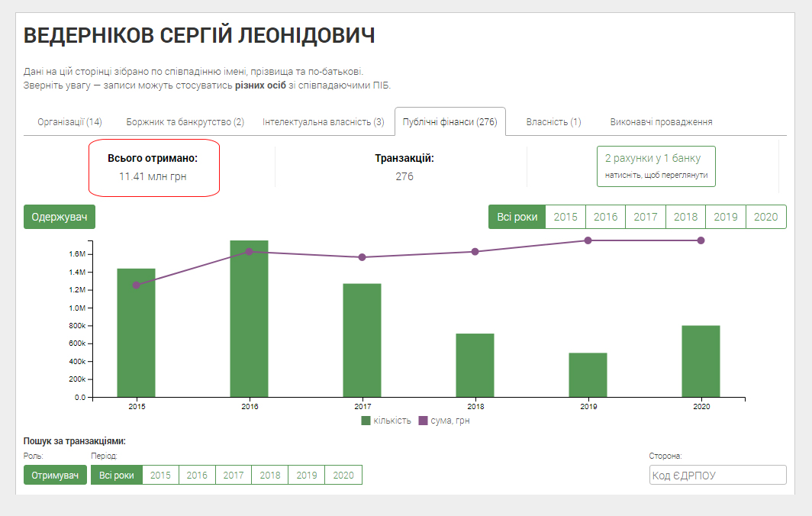This screenshot has width=812, height=516.
Task: Open the Організації (14) tab
Action: point(69,122)
